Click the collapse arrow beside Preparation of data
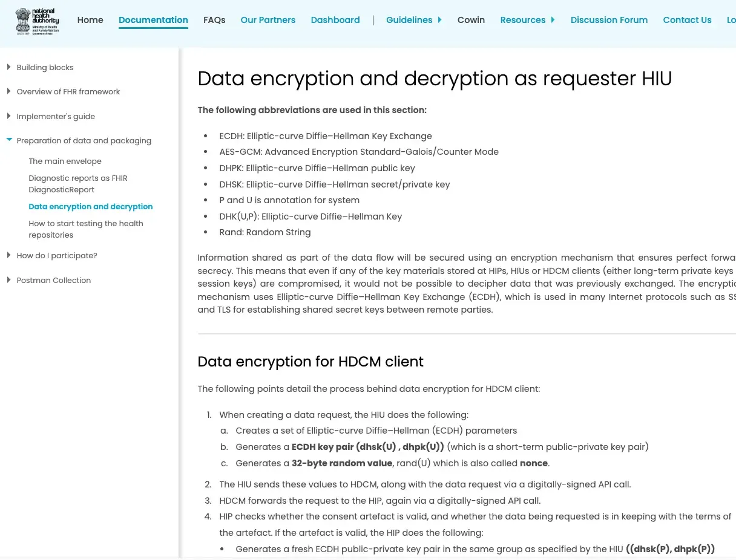 coord(9,138)
